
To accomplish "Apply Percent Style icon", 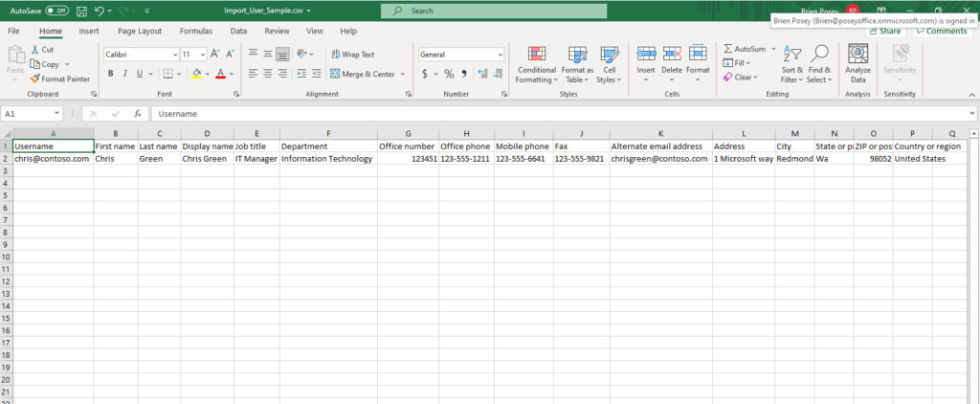I will [x=449, y=74].
